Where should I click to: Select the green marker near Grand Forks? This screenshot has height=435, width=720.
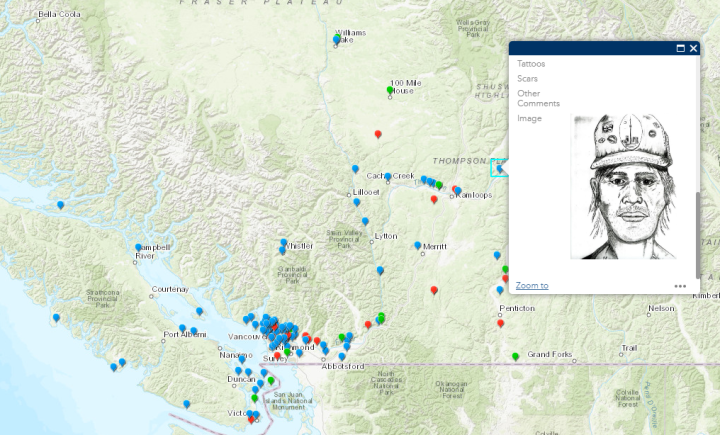516,356
